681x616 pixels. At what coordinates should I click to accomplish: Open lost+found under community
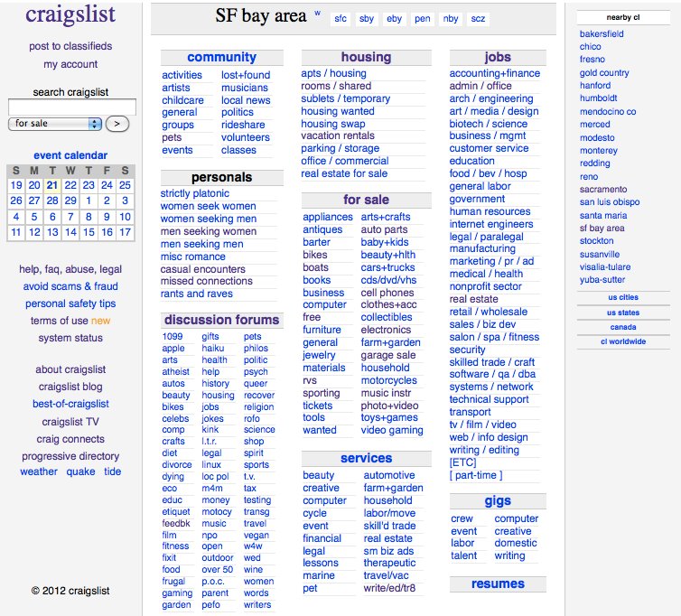point(246,75)
